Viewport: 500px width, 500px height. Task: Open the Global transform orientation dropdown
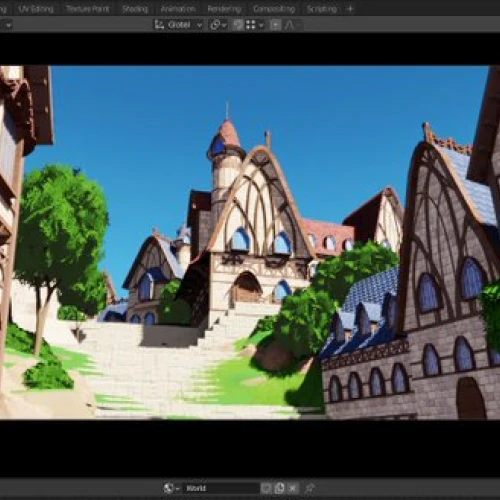179,25
